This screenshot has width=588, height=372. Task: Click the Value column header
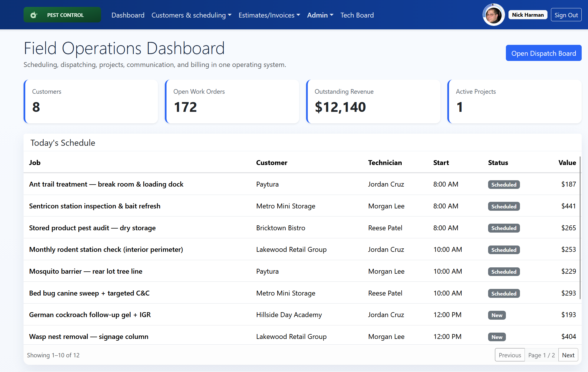567,162
